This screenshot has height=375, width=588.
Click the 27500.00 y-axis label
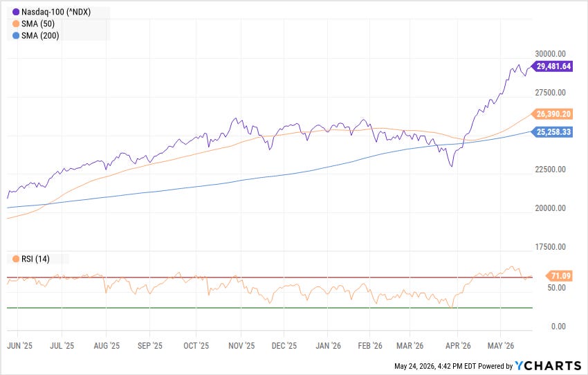tap(550, 93)
